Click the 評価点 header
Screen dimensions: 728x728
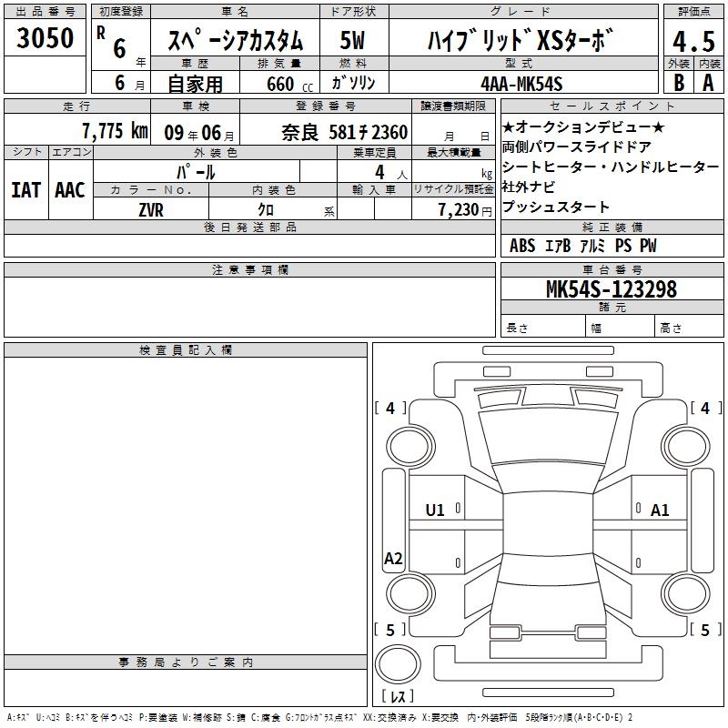[694, 11]
